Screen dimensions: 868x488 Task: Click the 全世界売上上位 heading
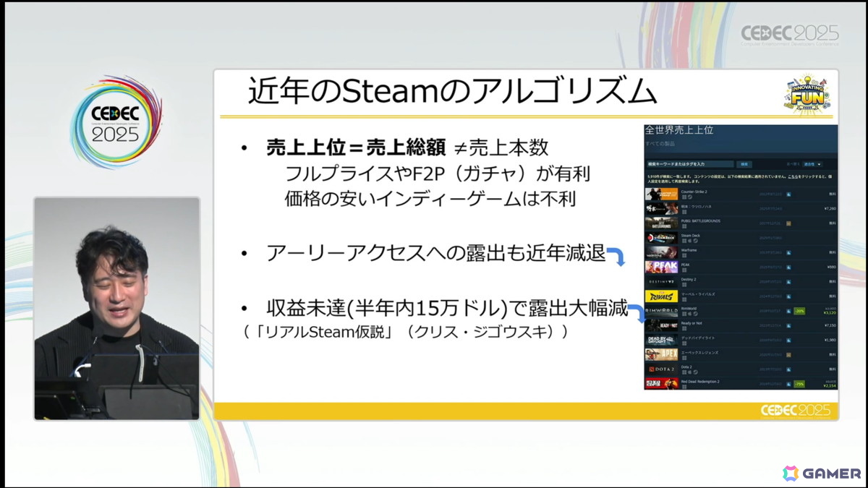(679, 130)
